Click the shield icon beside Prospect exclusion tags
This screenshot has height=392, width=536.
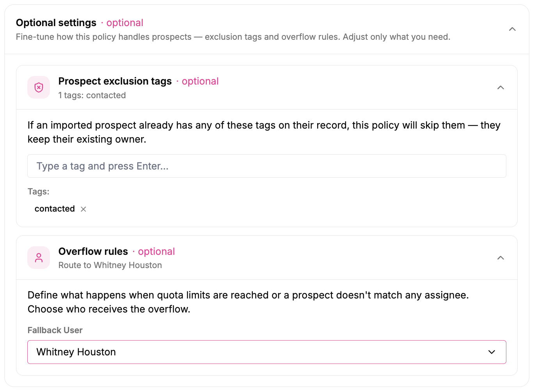[x=39, y=87]
